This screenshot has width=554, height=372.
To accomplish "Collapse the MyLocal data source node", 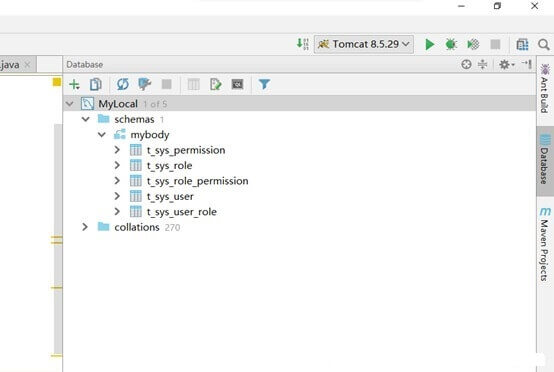I will click(x=70, y=104).
